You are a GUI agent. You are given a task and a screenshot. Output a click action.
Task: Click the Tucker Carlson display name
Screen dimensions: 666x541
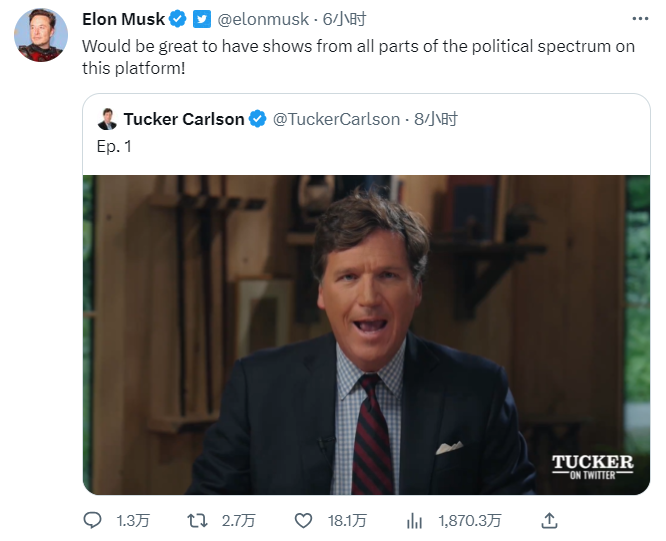pos(184,119)
